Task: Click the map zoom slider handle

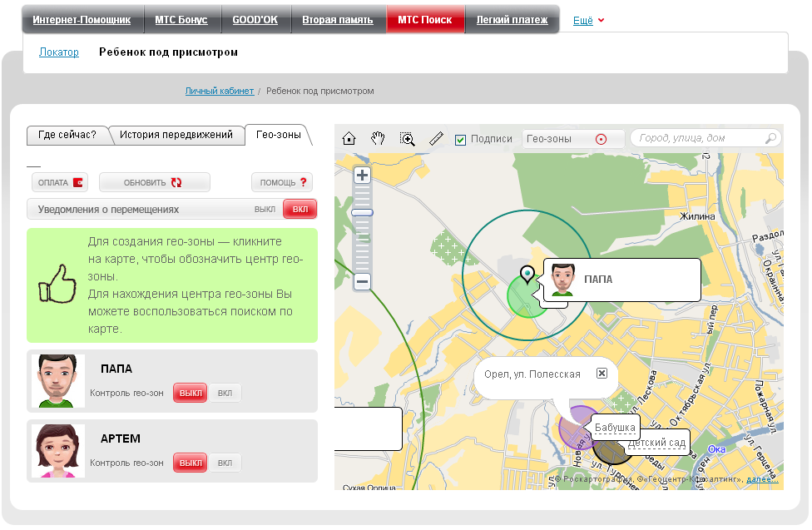Action: tap(363, 212)
